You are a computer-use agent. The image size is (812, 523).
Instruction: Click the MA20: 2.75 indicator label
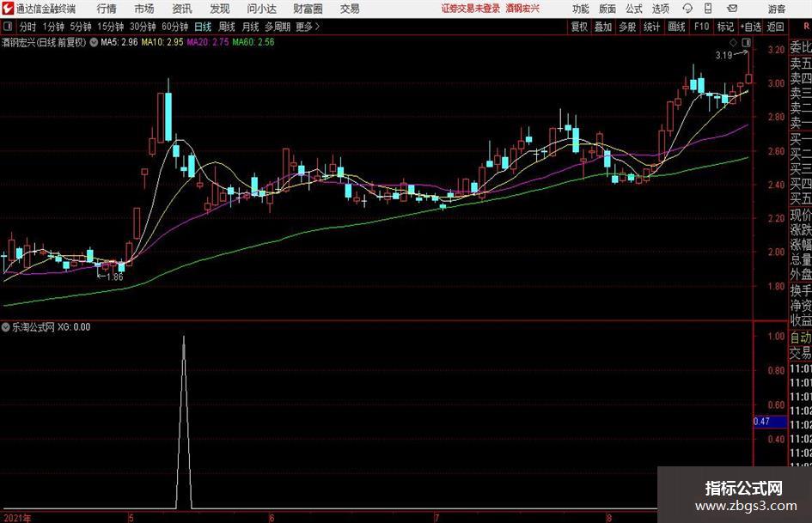[x=208, y=42]
